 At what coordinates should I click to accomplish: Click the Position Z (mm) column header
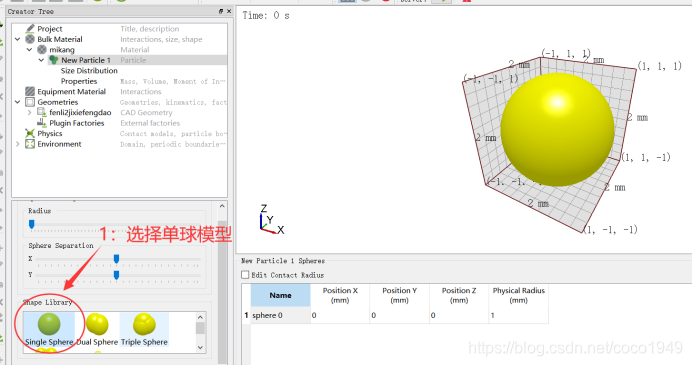(x=459, y=295)
